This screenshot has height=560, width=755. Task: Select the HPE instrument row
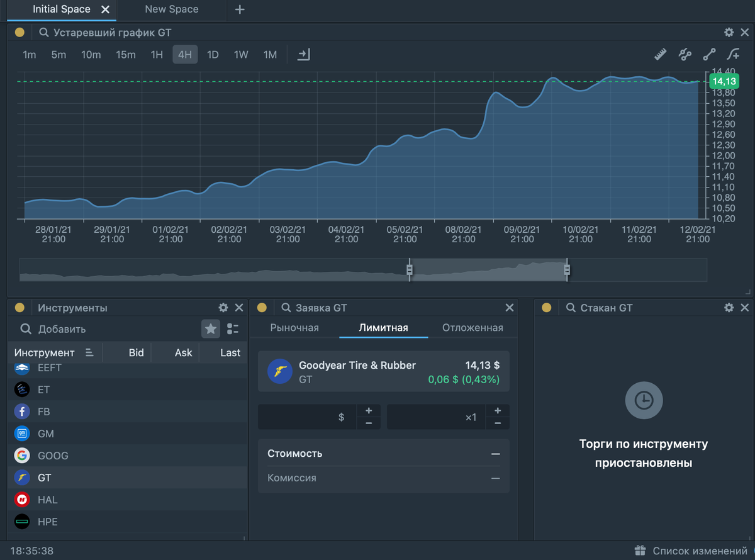coord(128,522)
